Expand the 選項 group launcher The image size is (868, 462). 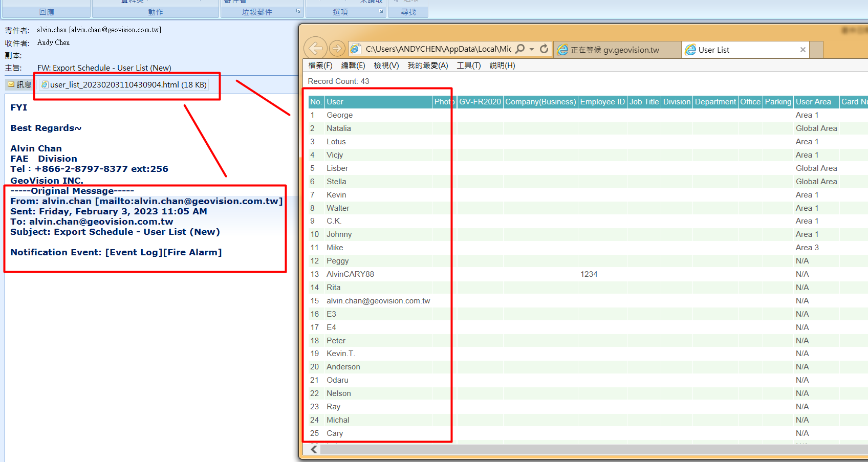pyautogui.click(x=381, y=11)
